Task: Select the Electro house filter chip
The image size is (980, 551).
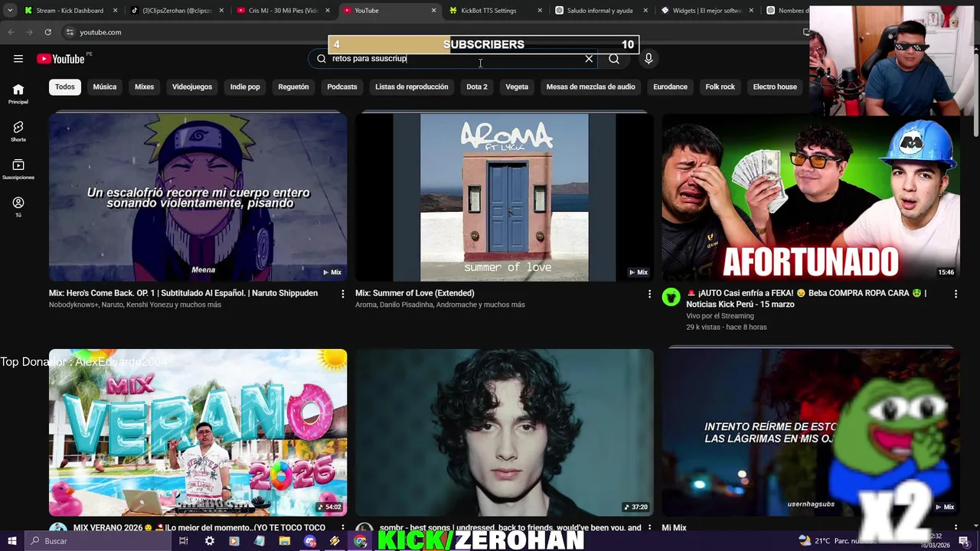Action: [x=775, y=86]
